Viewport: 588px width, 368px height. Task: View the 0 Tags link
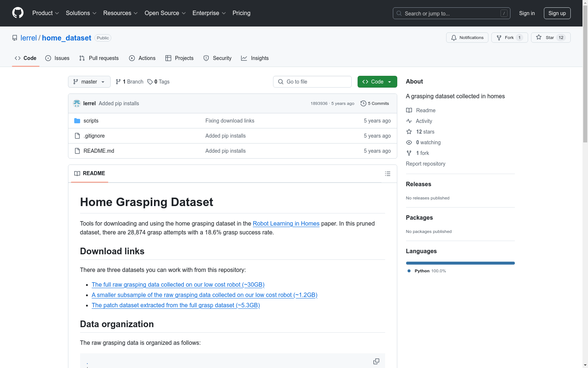(x=158, y=82)
